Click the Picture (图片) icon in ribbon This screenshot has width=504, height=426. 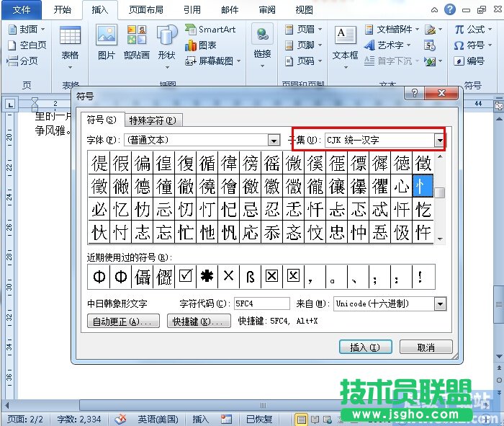[106, 42]
